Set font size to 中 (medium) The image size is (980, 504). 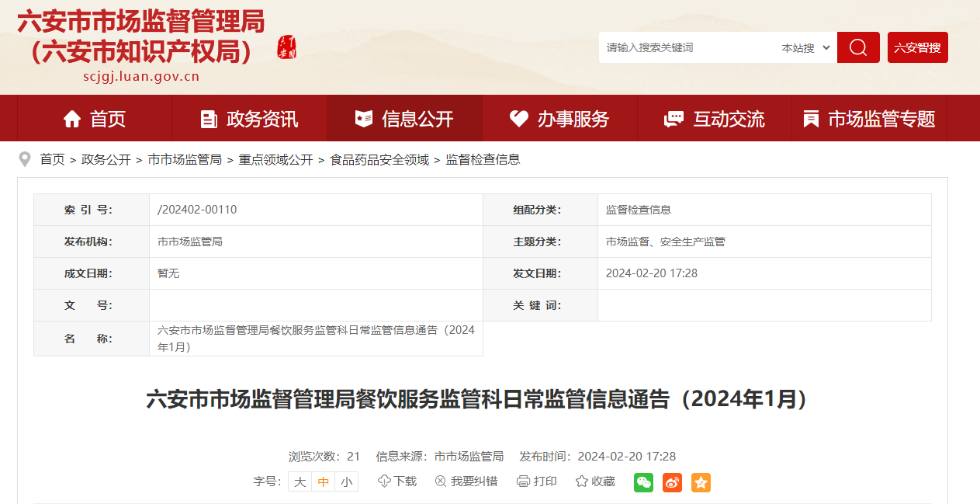pyautogui.click(x=324, y=481)
